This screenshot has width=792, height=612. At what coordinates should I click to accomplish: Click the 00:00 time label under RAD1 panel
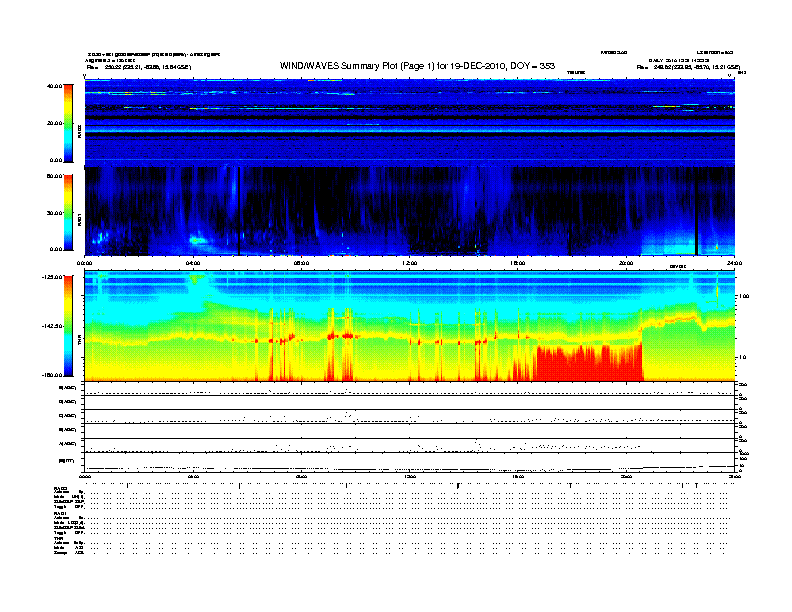(x=84, y=263)
